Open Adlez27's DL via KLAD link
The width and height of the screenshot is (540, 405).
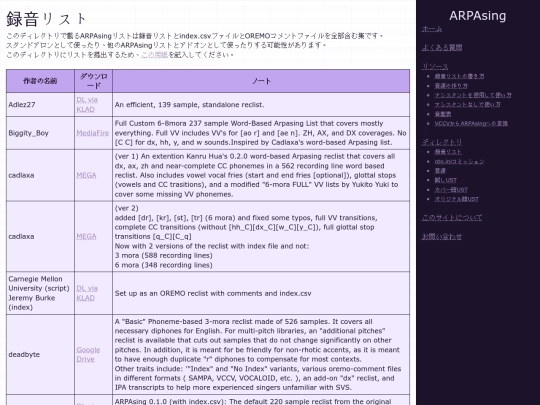click(87, 105)
